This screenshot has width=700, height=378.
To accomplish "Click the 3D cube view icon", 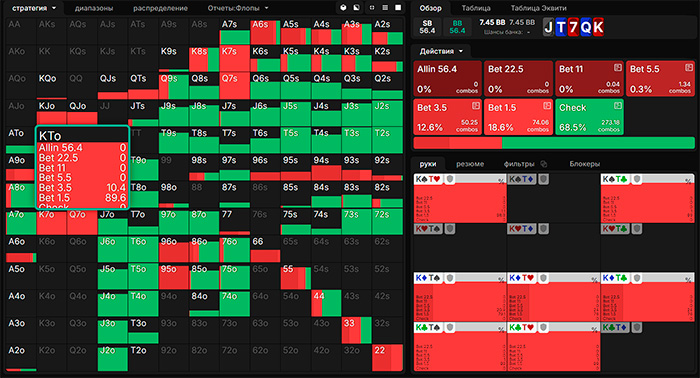I will [x=343, y=8].
